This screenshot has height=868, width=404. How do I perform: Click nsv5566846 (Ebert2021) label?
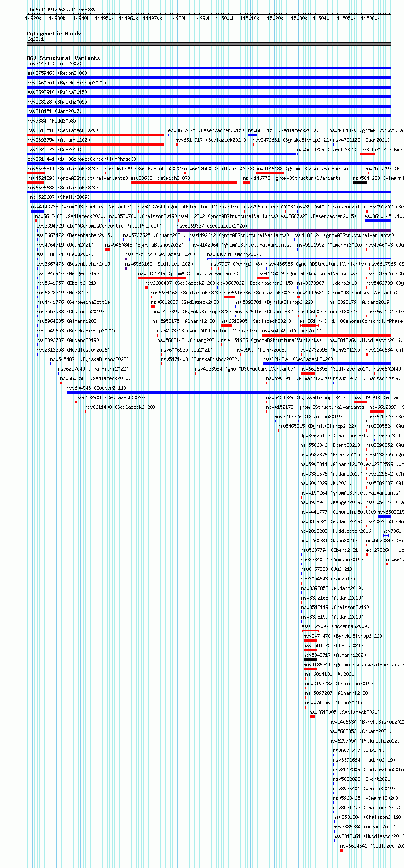pos(330,446)
